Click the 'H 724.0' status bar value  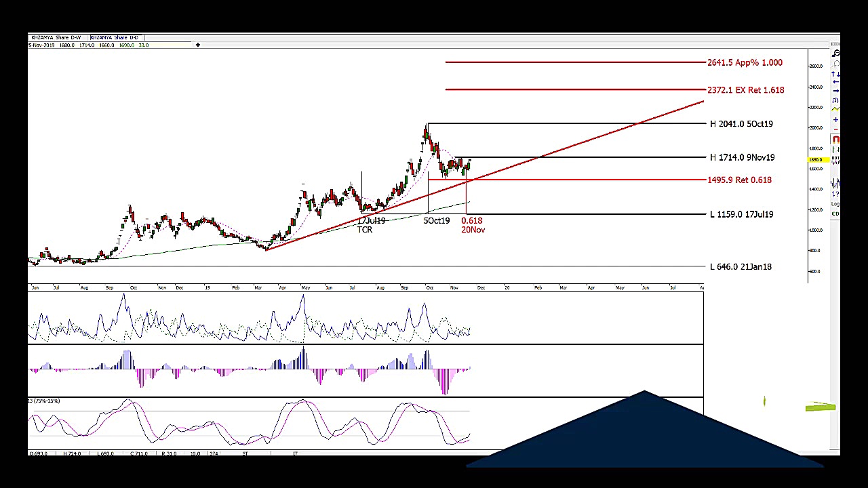pos(72,453)
